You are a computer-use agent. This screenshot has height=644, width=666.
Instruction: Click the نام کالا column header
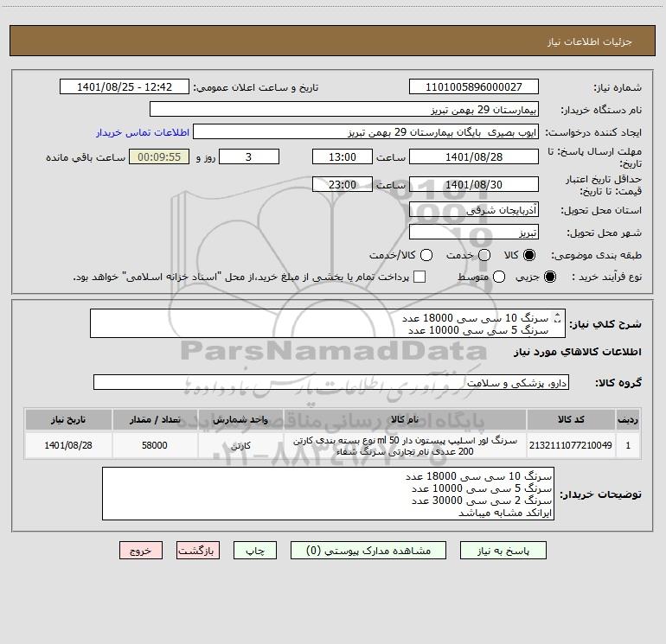click(x=405, y=419)
